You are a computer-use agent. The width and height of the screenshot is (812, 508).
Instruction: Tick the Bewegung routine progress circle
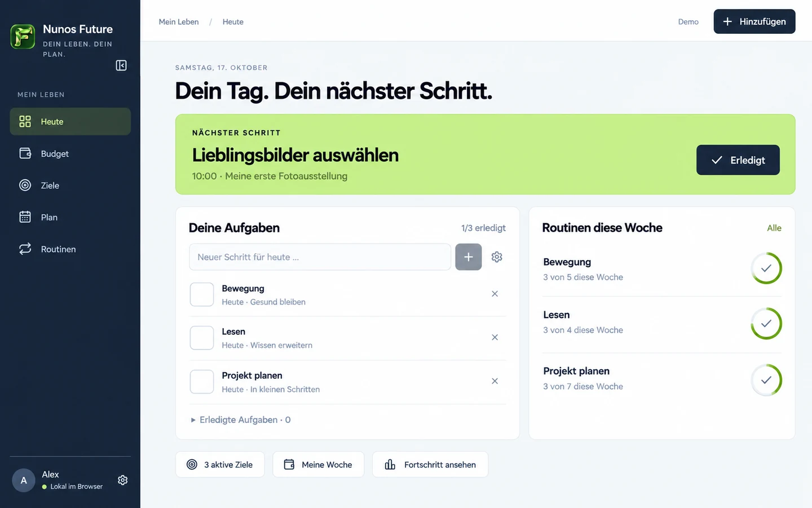[x=766, y=268]
